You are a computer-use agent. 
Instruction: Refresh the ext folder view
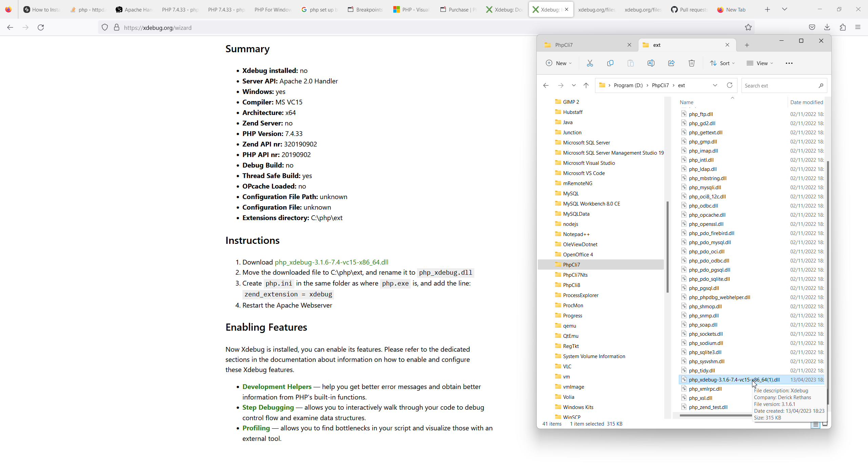point(729,85)
